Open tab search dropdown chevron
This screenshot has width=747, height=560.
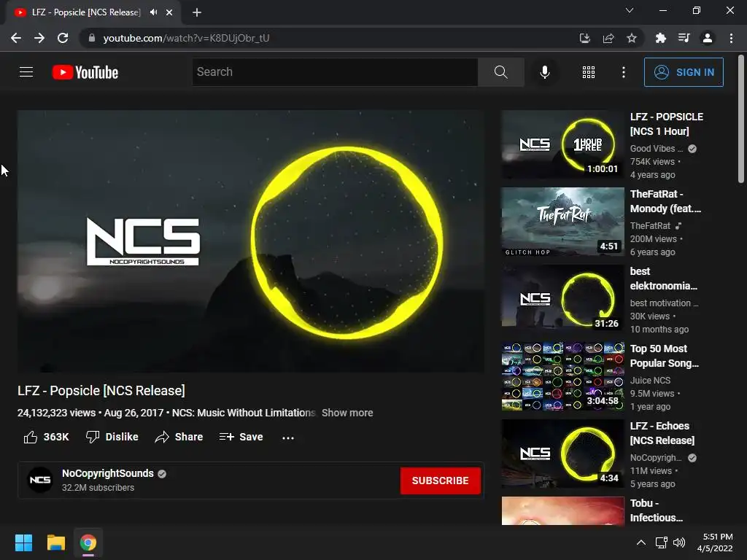click(x=630, y=10)
